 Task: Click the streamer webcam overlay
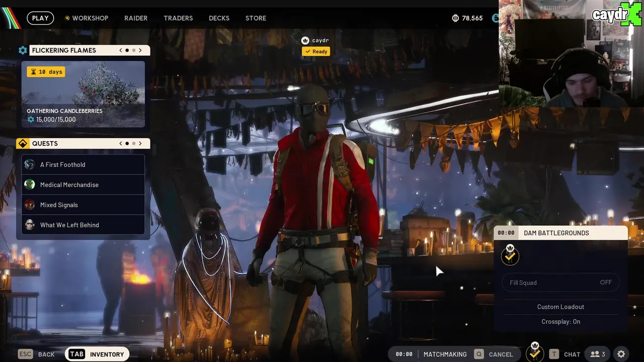tap(571, 53)
